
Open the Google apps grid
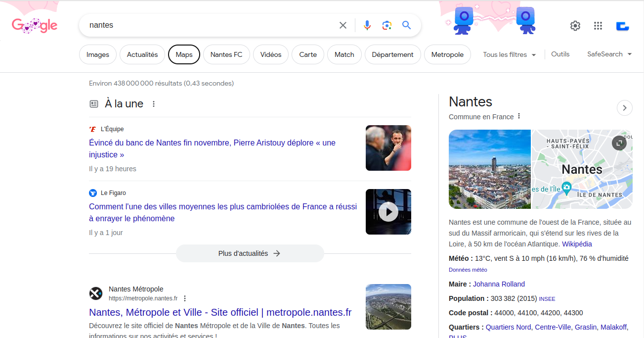(598, 26)
